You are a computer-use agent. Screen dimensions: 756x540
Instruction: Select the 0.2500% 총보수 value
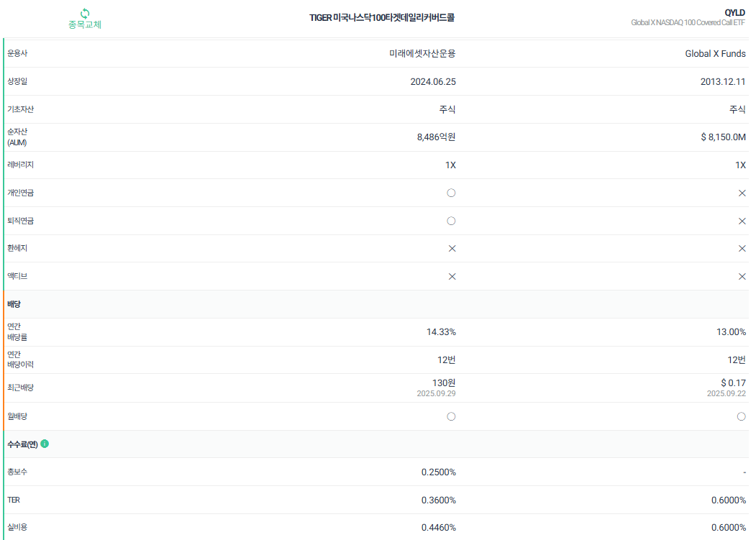[439, 472]
